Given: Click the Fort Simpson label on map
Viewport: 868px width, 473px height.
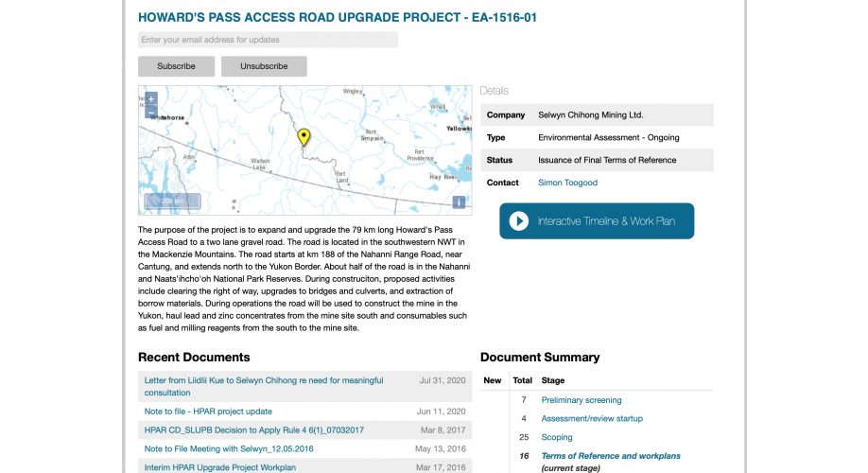Looking at the screenshot, I should tap(372, 135).
